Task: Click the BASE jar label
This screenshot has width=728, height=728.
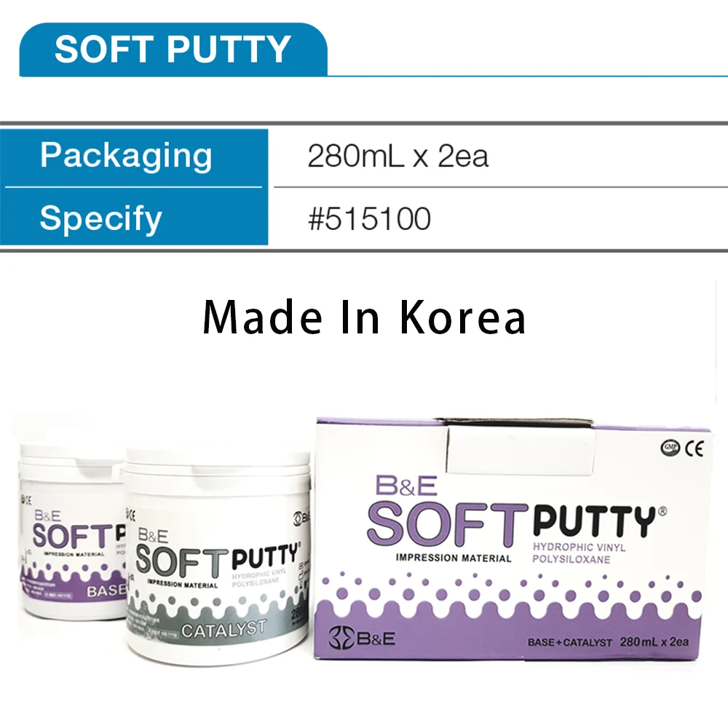Action: coord(106,591)
